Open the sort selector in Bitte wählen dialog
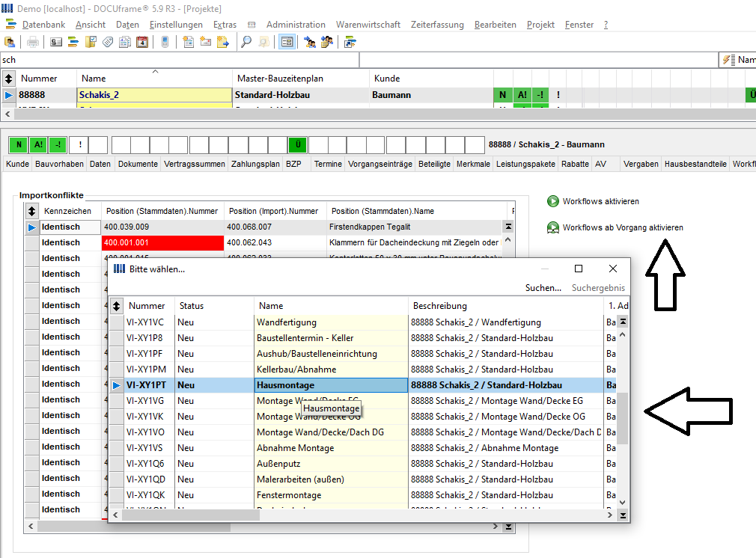The width and height of the screenshot is (756, 558). (x=116, y=306)
